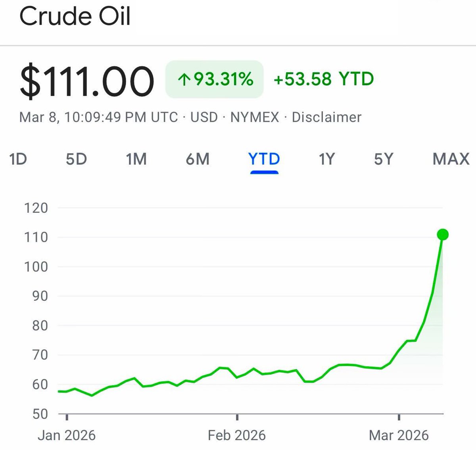Select the YTD tab

(264, 159)
